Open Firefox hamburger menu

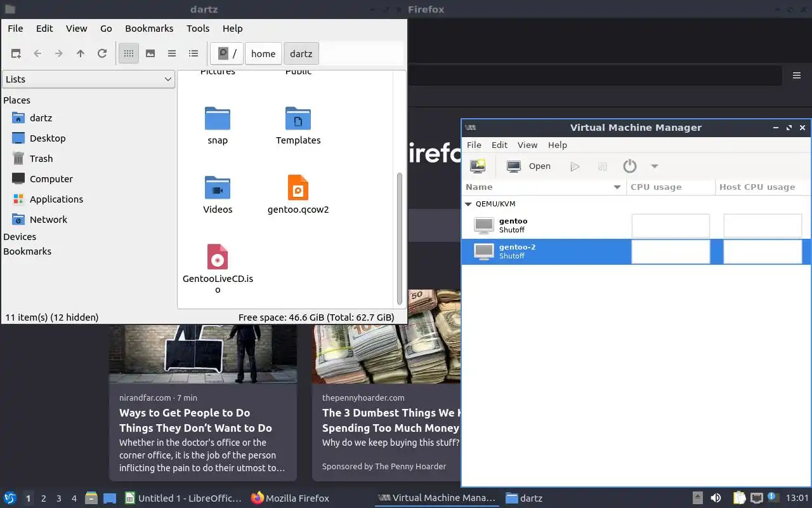click(x=797, y=76)
